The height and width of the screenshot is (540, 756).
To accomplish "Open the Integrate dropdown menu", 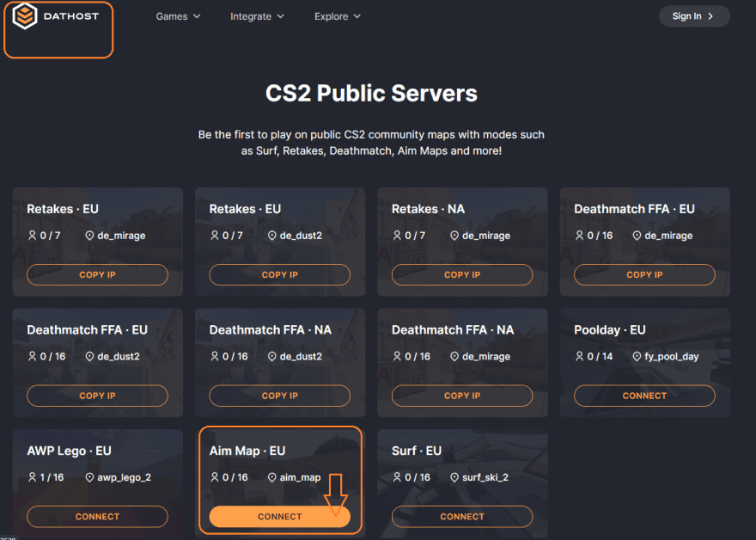I will (257, 16).
